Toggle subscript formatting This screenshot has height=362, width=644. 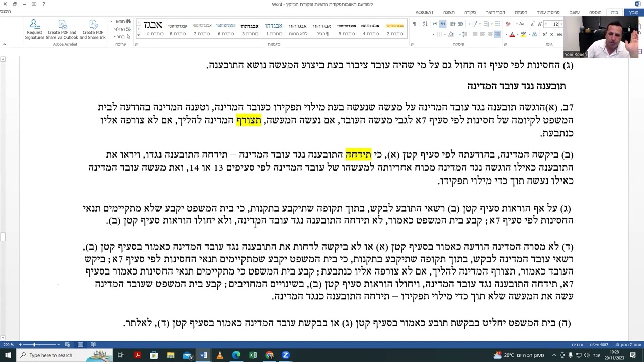tap(552, 34)
